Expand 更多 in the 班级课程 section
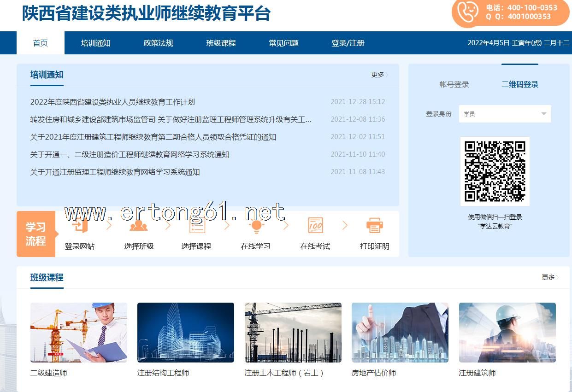Viewport: 572px width, 392px height. (549, 277)
